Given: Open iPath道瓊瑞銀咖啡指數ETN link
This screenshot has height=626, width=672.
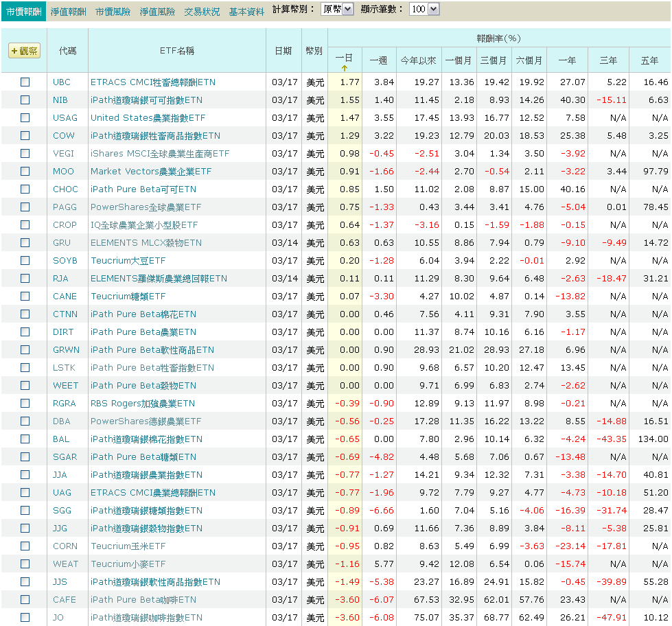Looking at the screenshot, I should click(147, 618).
